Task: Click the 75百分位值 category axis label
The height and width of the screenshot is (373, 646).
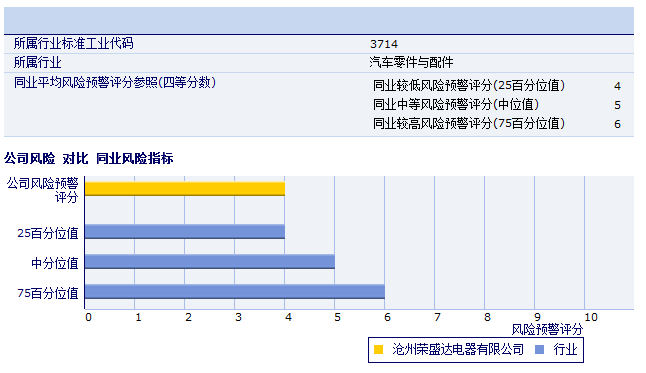Action: pyautogui.click(x=48, y=293)
